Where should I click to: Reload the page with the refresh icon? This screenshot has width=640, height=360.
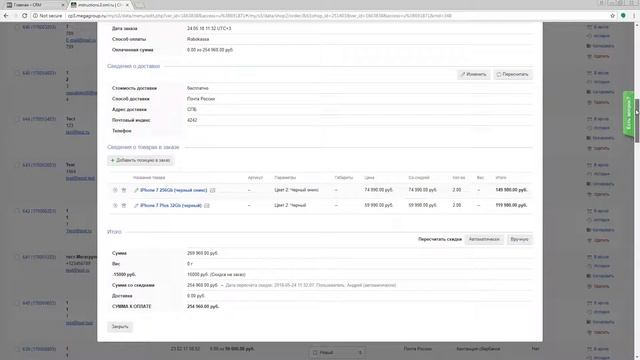24,16
